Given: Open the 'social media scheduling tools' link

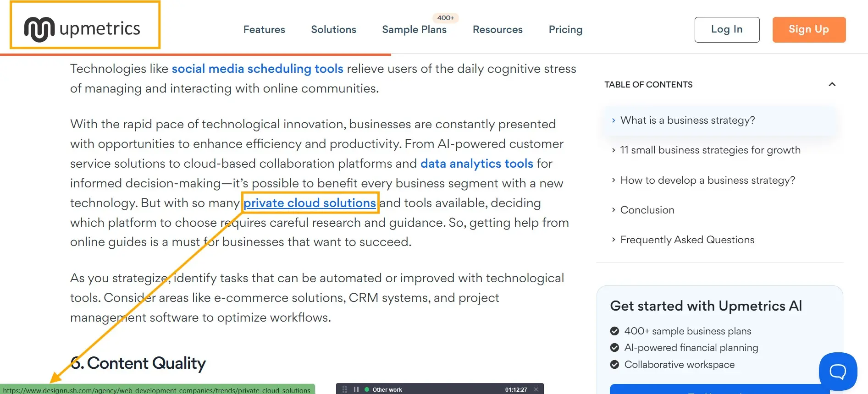Looking at the screenshot, I should tap(257, 69).
